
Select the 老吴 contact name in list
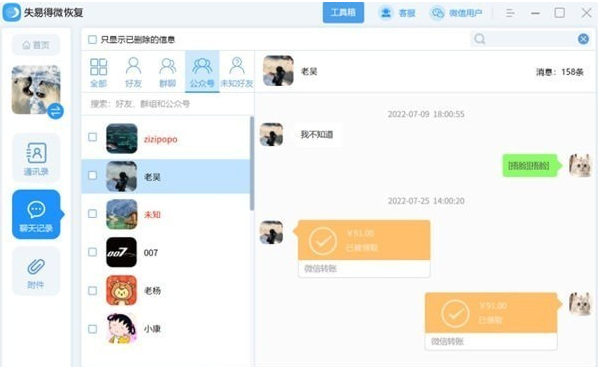click(152, 177)
